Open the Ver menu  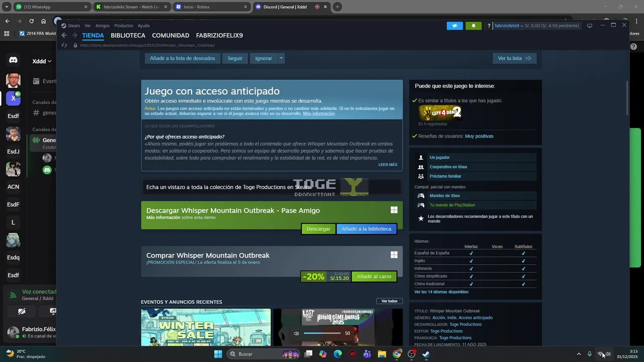88,26
